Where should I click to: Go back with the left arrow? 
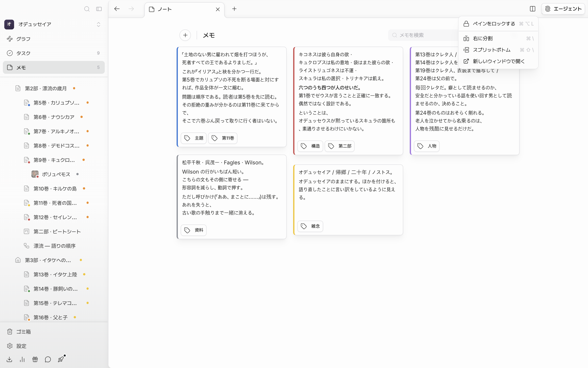point(117,9)
